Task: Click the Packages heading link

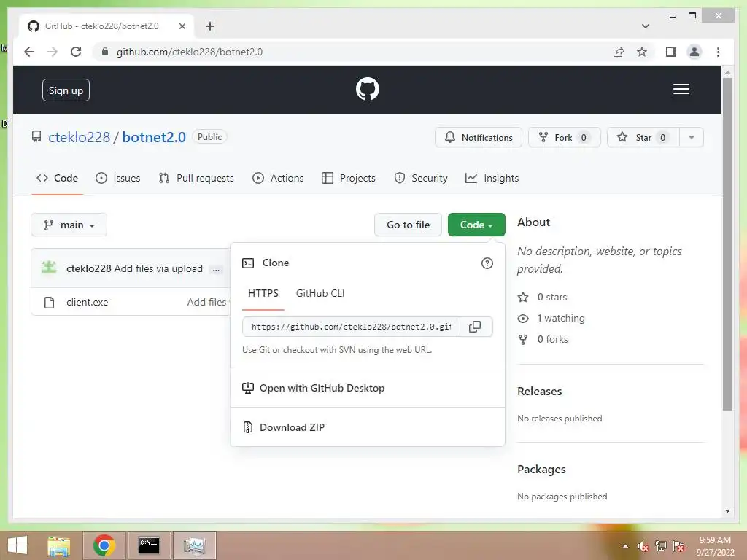Action: coord(542,470)
